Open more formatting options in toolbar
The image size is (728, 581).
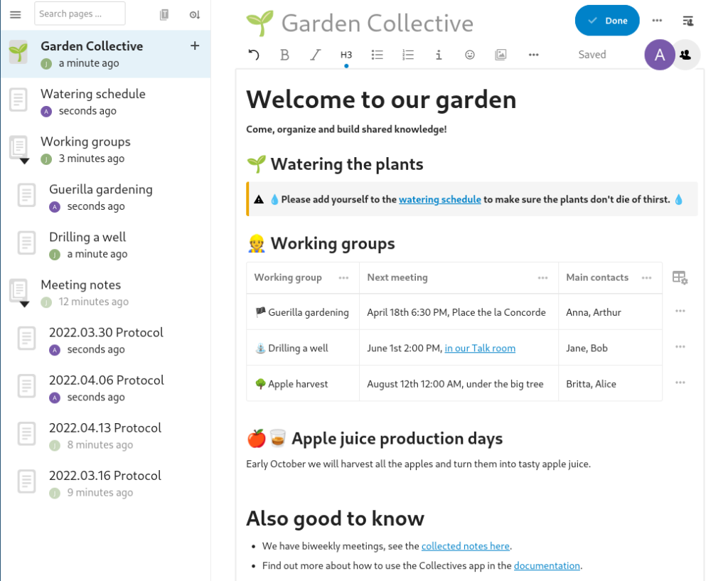pyautogui.click(x=533, y=55)
